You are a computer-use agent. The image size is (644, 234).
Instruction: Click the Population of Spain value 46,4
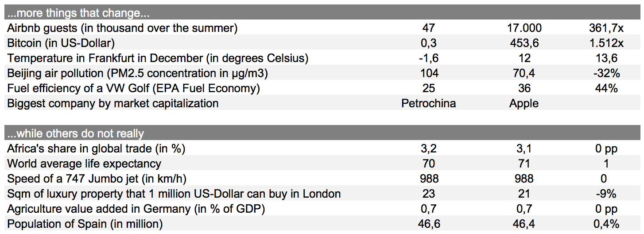(x=524, y=224)
